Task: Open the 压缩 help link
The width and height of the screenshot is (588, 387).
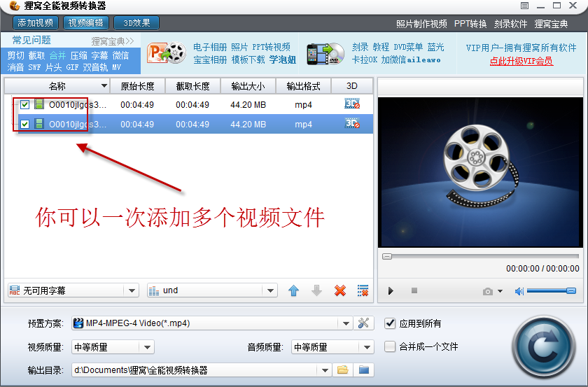Action: coord(78,55)
